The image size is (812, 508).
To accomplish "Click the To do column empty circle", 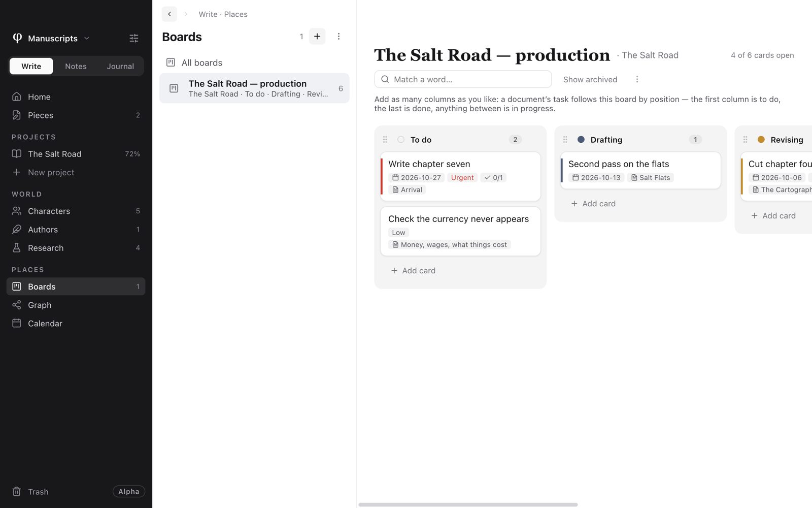I will pos(401,140).
